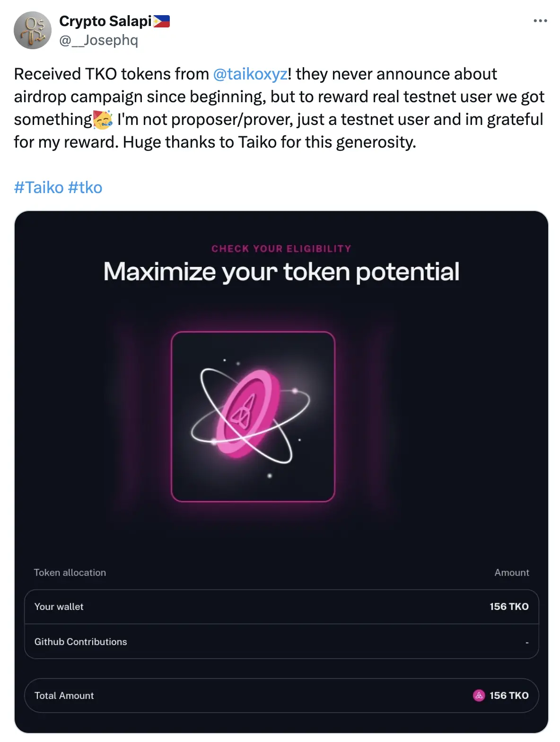This screenshot has width=560, height=742.
Task: Click the Crypto Salapi display name
Action: (x=105, y=21)
